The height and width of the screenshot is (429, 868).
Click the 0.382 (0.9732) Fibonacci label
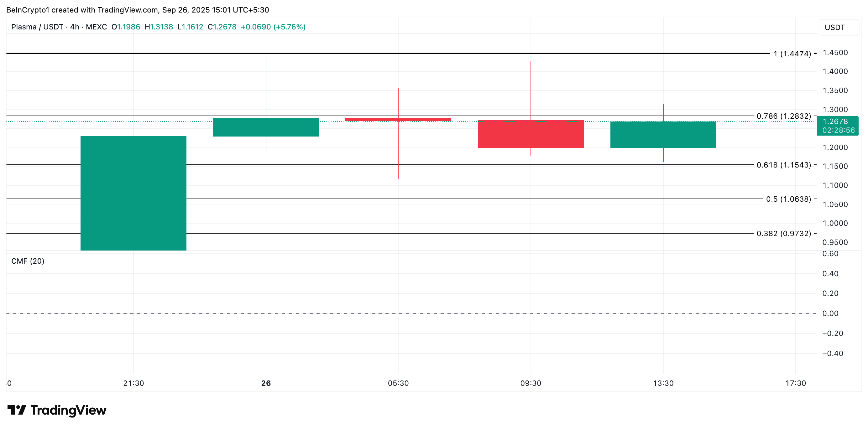783,233
